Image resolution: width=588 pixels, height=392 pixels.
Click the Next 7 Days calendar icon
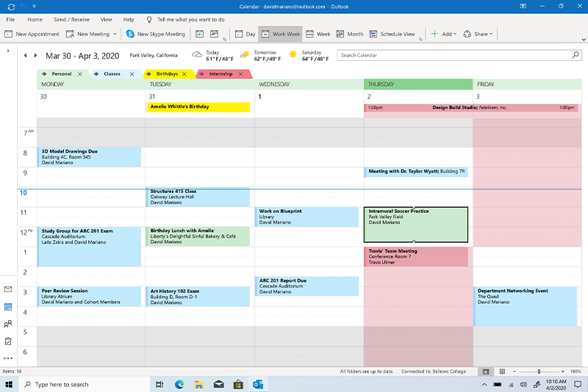click(x=214, y=34)
